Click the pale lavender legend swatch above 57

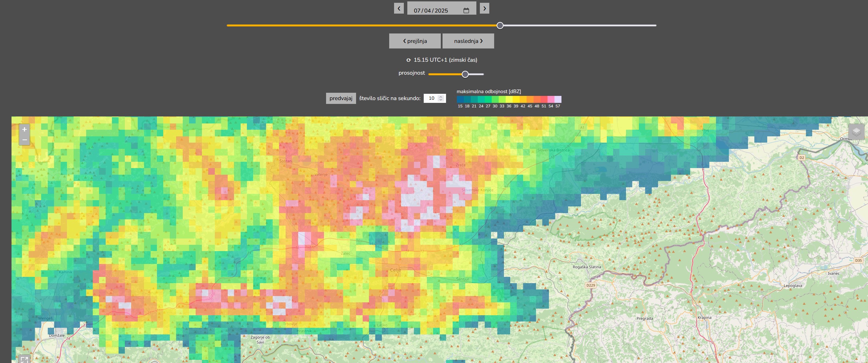558,99
